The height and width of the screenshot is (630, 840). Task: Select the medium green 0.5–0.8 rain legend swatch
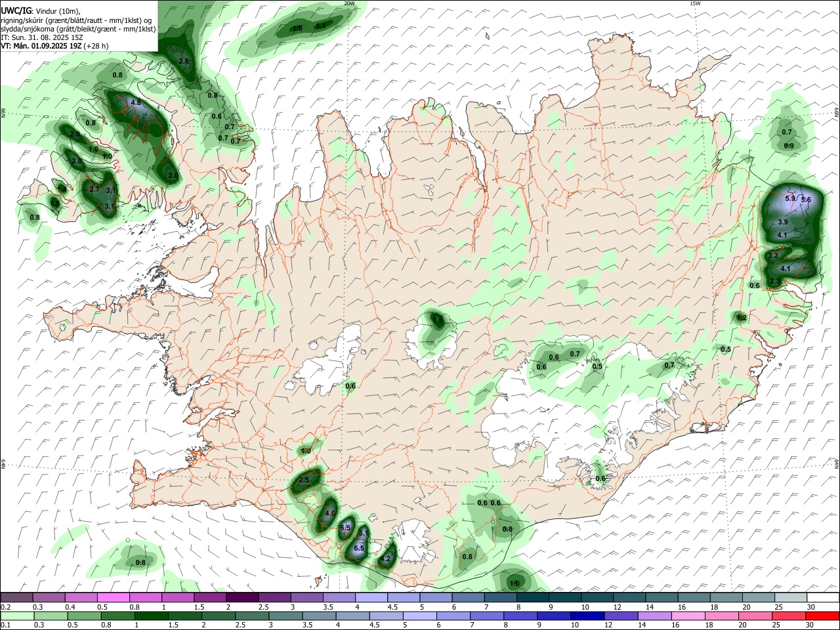coord(85,616)
